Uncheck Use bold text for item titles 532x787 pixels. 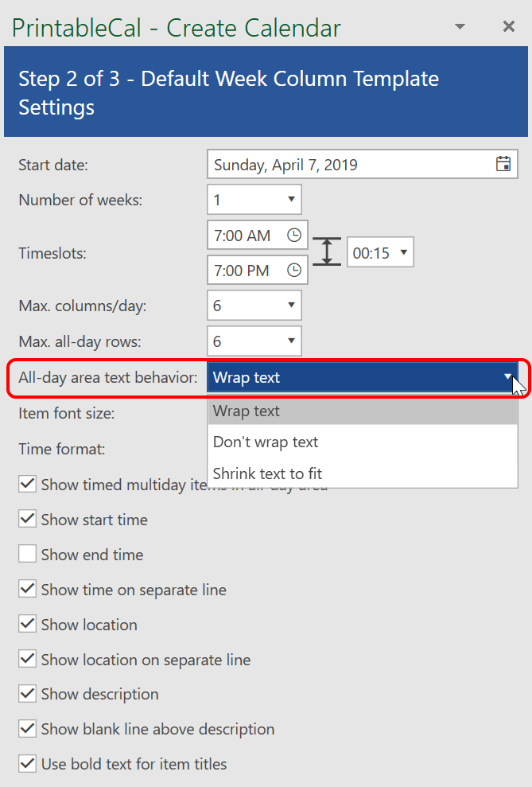[x=28, y=764]
